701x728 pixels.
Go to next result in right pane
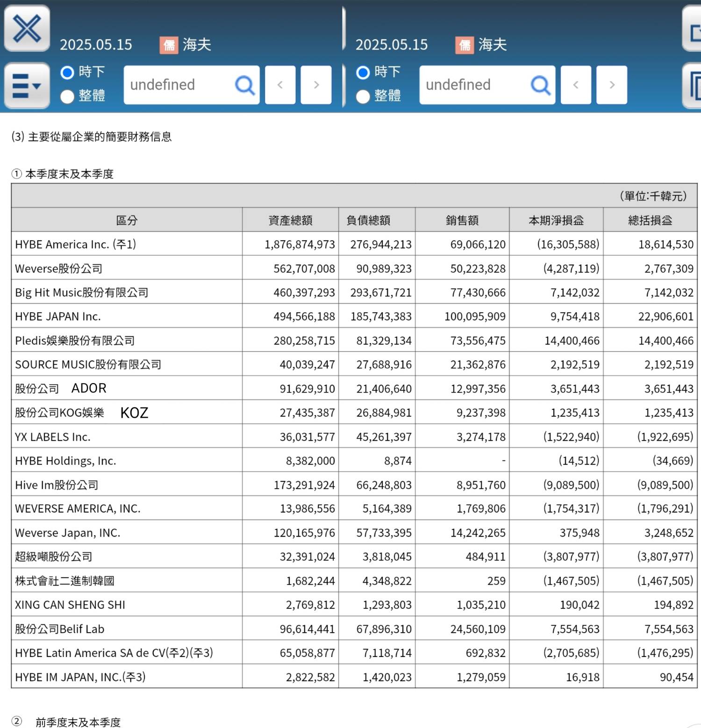(x=612, y=85)
